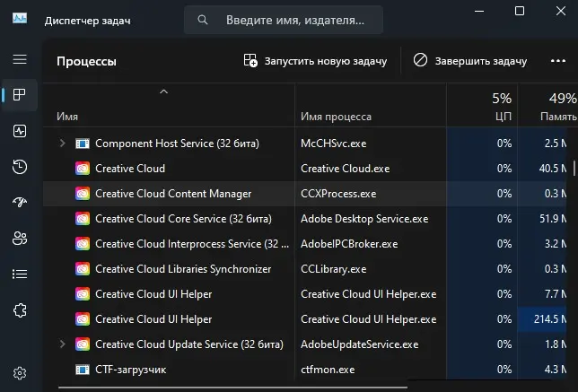Open the Services page puzzle icon
This screenshot has width=578, height=392.
click(20, 310)
